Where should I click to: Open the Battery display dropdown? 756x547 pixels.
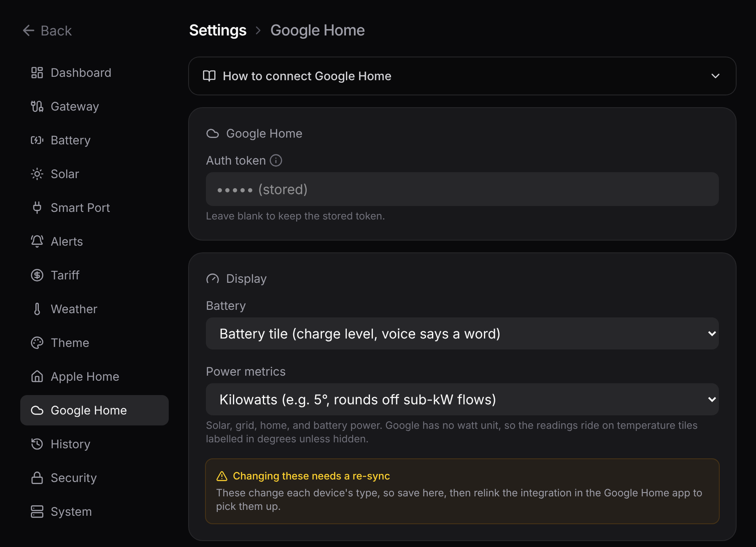click(x=462, y=333)
